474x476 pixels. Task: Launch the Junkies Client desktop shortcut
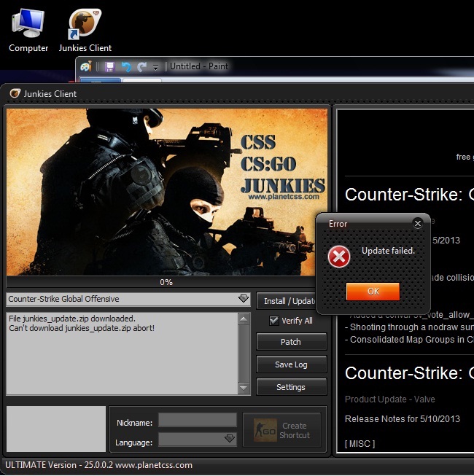[x=85, y=31]
